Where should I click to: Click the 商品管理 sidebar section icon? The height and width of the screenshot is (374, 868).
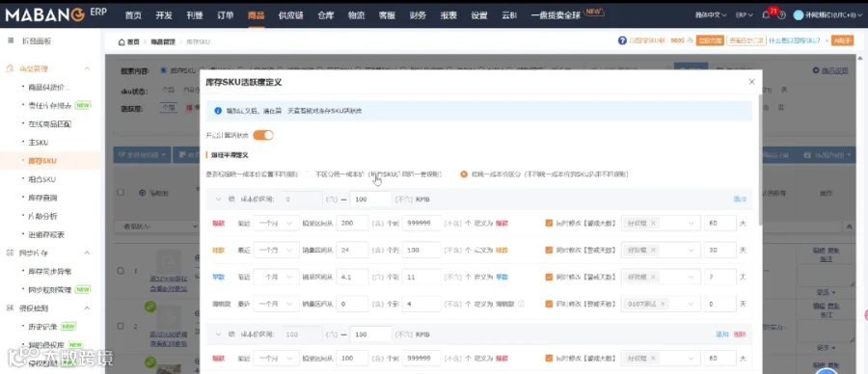pos(10,68)
